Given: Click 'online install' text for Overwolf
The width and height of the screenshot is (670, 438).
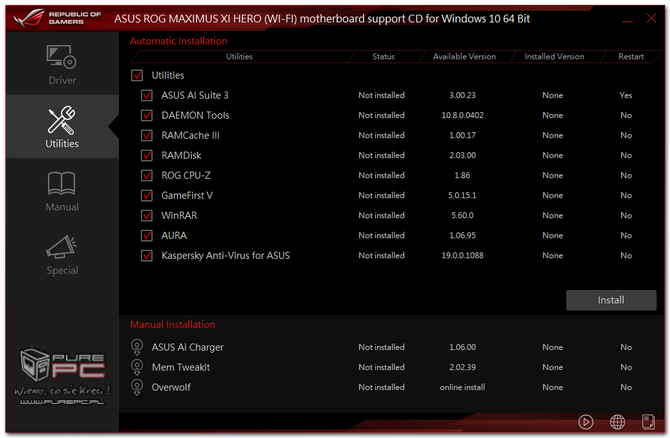Looking at the screenshot, I should [462, 387].
